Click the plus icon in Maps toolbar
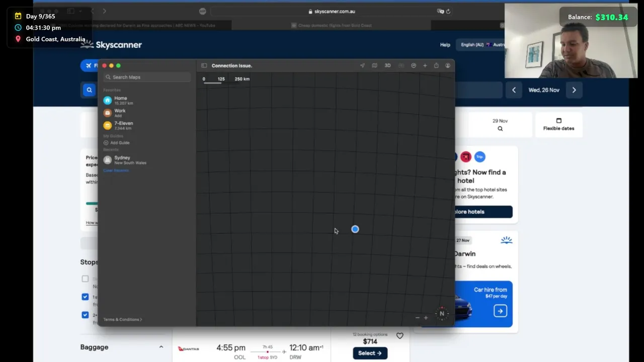This screenshot has width=644, height=362. coord(425,65)
